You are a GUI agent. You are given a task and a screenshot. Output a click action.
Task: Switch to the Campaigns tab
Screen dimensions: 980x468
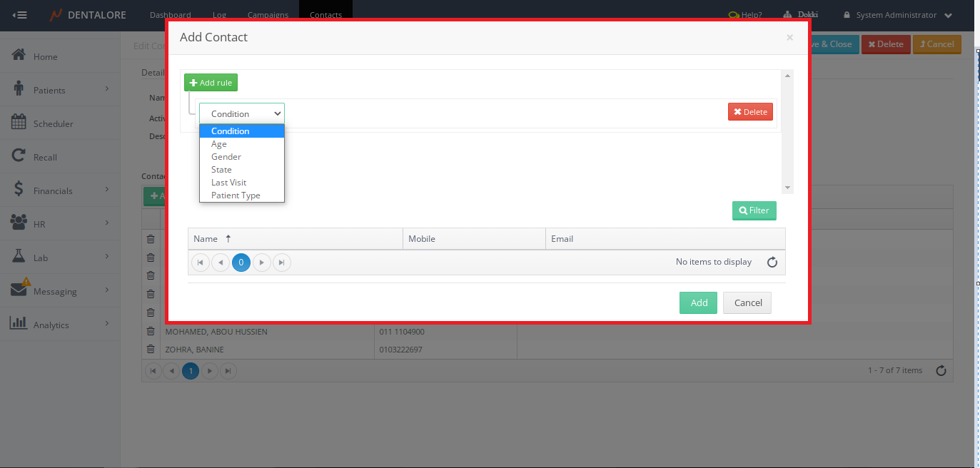click(268, 15)
